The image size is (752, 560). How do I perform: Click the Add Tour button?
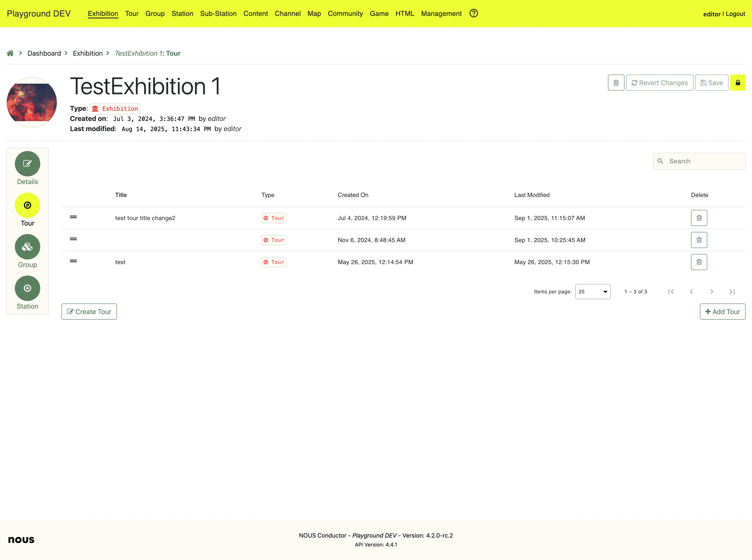pos(722,312)
